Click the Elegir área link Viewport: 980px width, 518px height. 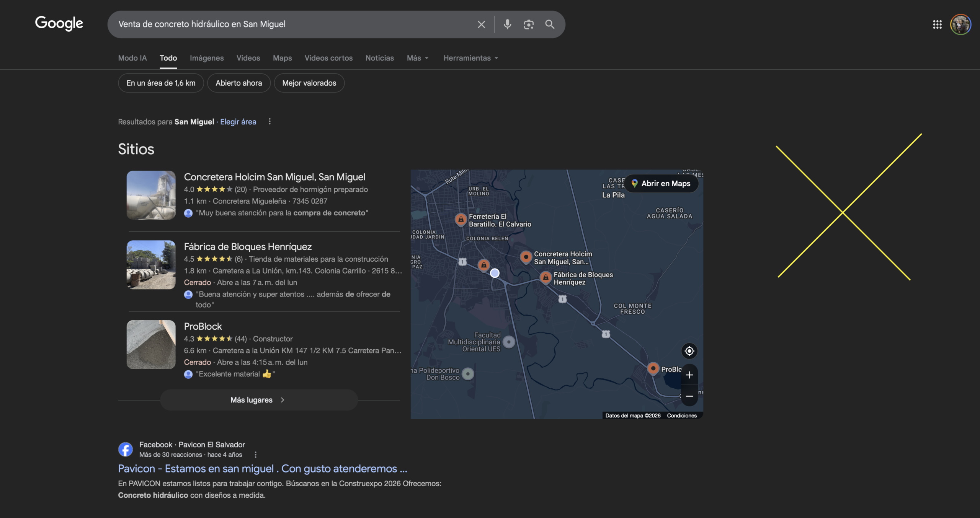pyautogui.click(x=238, y=122)
